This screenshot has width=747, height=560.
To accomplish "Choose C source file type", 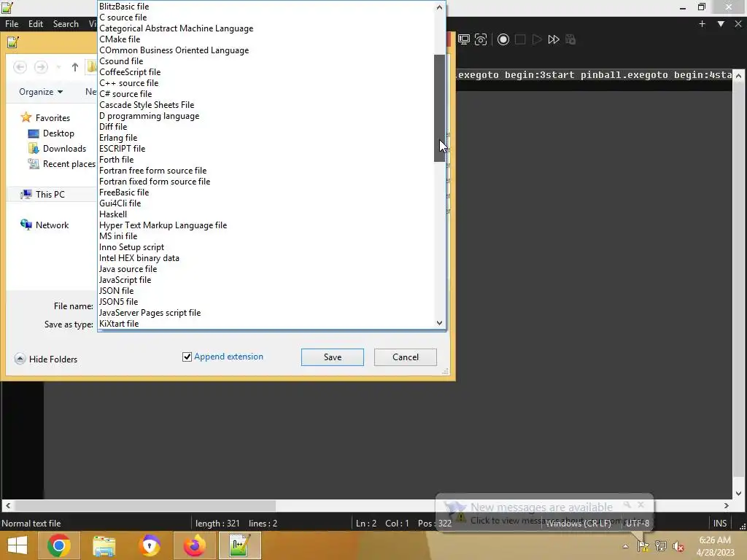I will tap(266, 17).
